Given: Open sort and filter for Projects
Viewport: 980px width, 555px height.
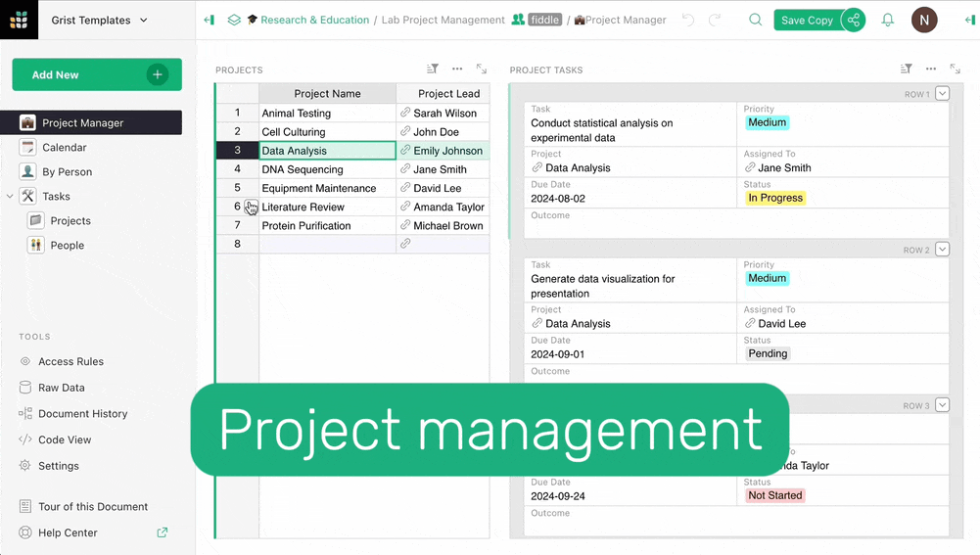Looking at the screenshot, I should coord(433,69).
